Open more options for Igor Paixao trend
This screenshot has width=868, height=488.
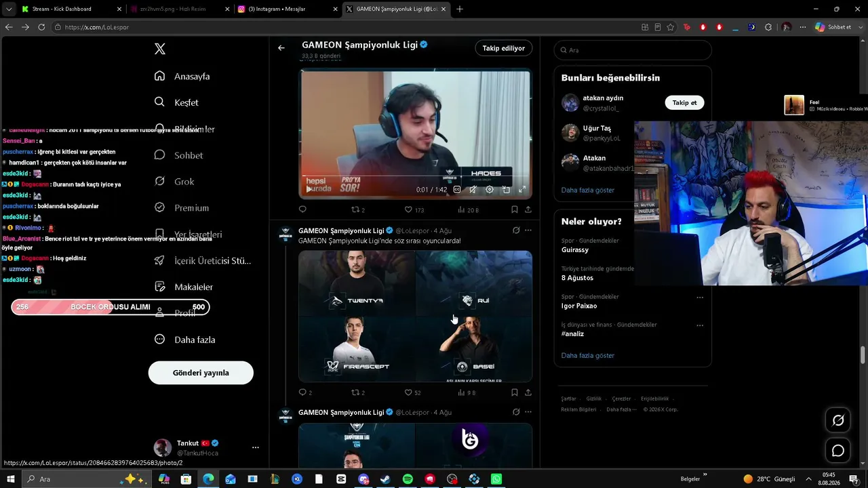(x=700, y=297)
